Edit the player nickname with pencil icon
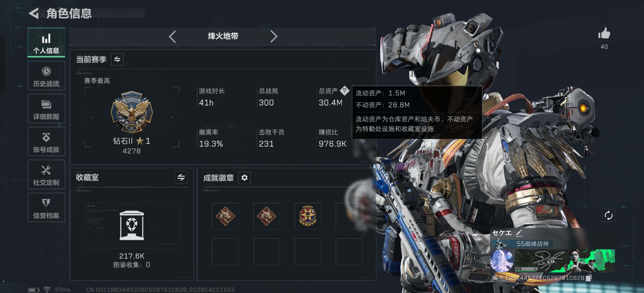644x293 pixels. (x=519, y=233)
